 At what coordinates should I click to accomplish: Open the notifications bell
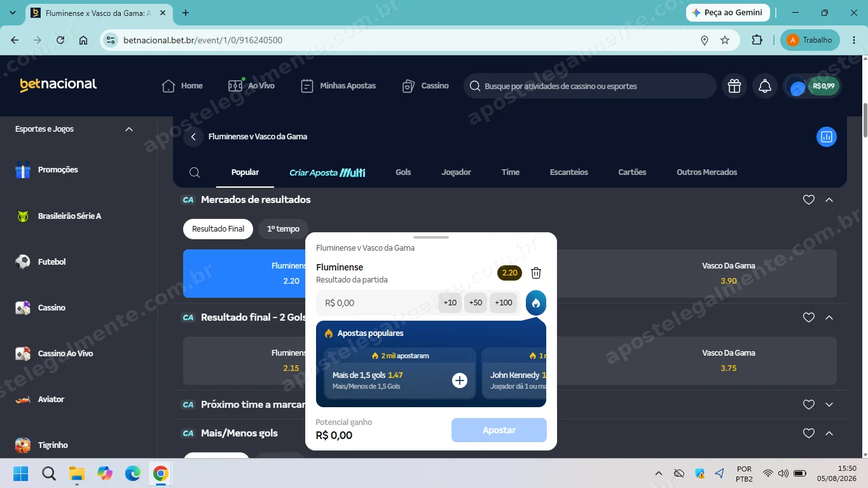point(765,86)
